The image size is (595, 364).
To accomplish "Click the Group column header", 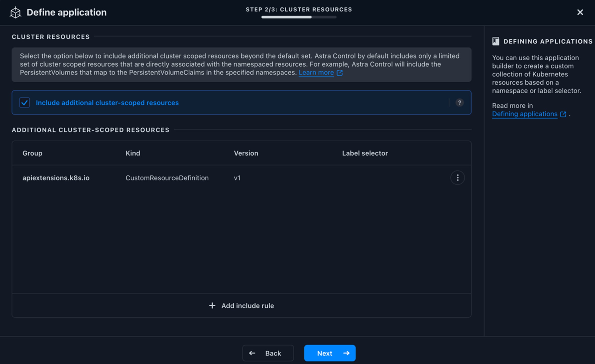I will (x=32, y=153).
